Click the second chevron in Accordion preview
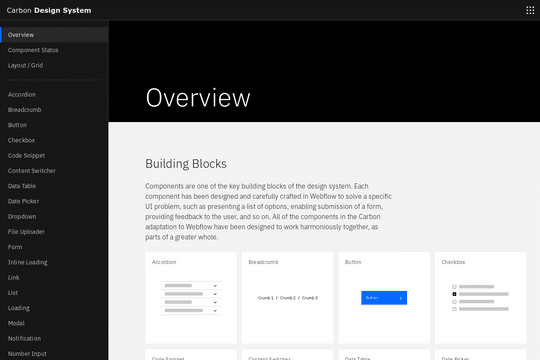The width and height of the screenshot is (540, 360). [x=215, y=294]
